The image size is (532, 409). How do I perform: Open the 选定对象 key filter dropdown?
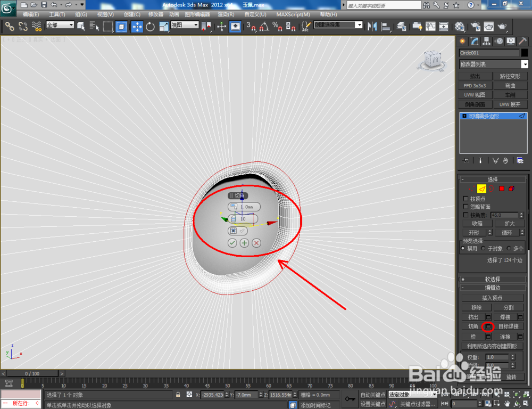pyautogui.click(x=413, y=395)
